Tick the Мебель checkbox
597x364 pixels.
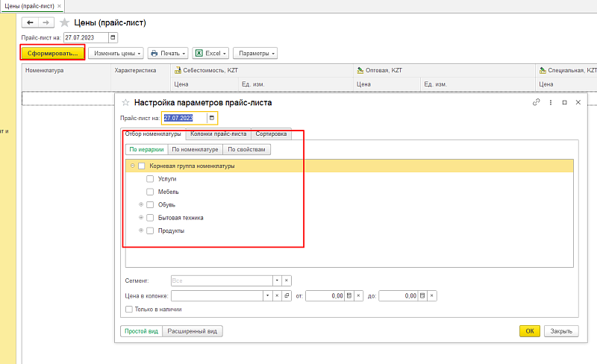point(150,192)
